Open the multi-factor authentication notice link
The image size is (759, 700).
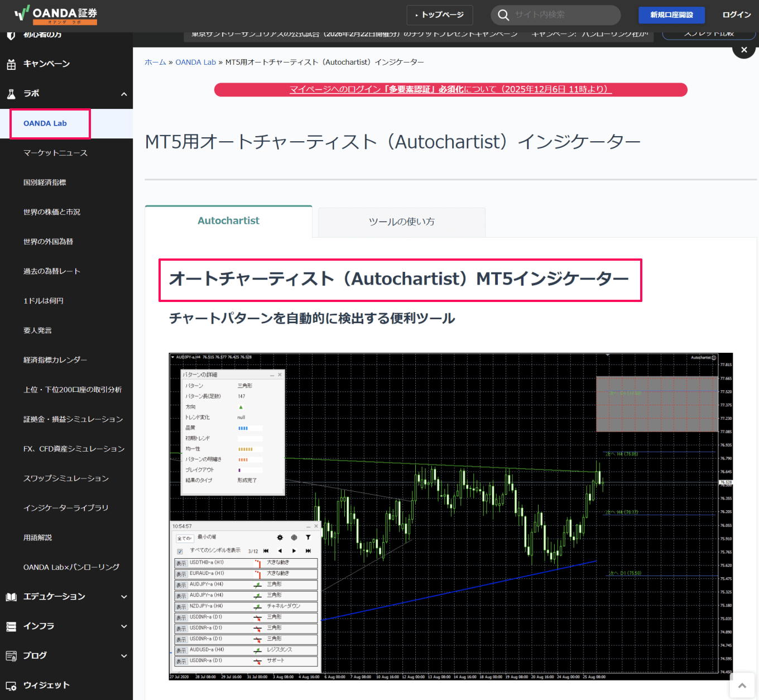pos(450,89)
